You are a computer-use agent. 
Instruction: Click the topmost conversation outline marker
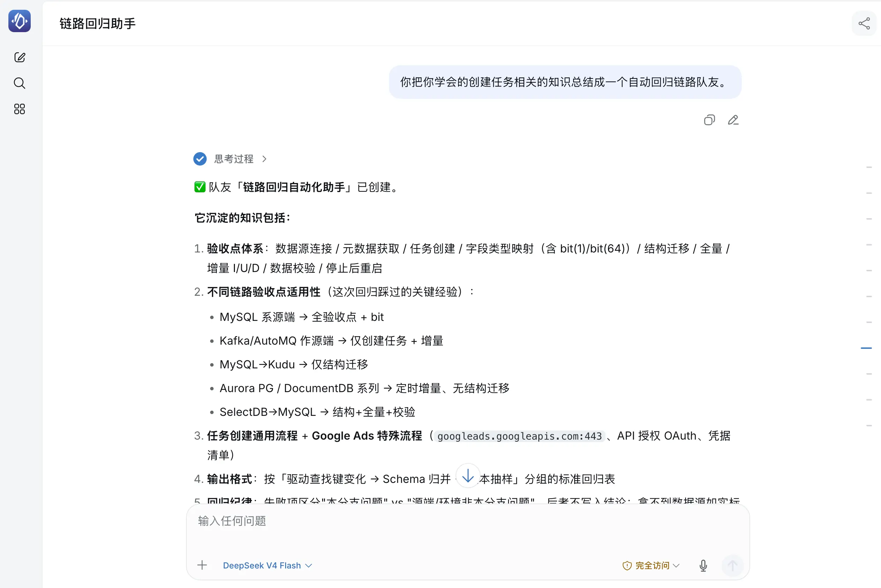coord(869,167)
